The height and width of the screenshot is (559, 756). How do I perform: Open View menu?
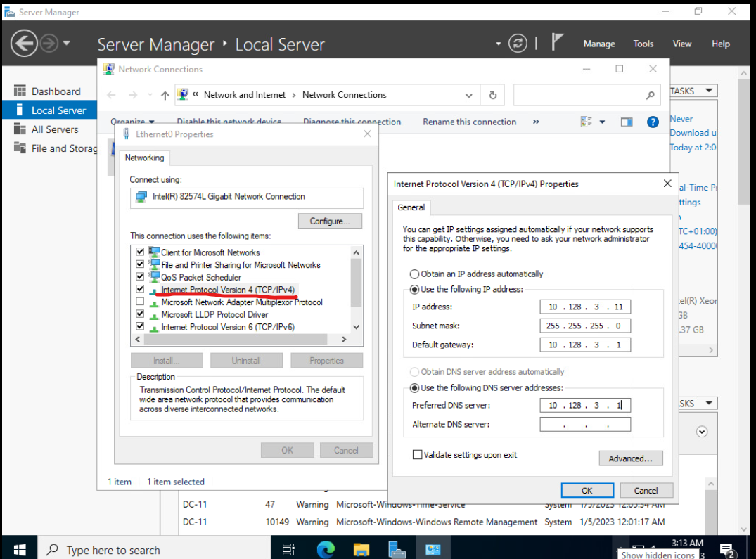point(681,44)
